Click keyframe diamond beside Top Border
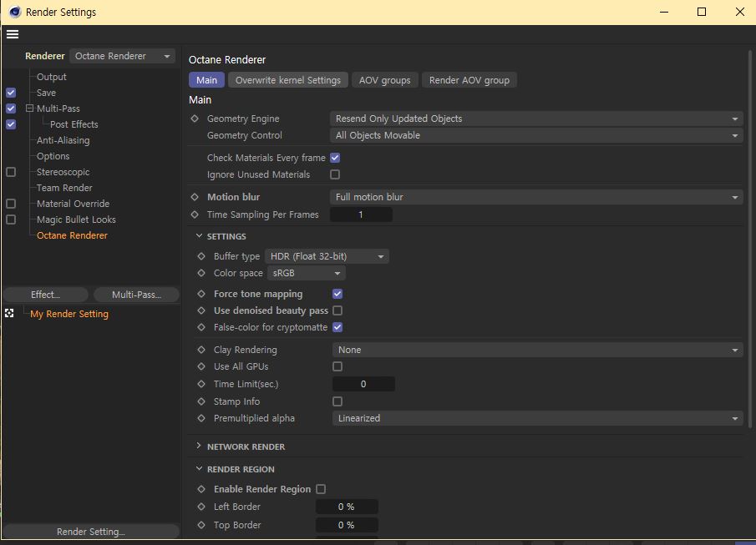Image resolution: width=756 pixels, height=545 pixels. point(201,525)
